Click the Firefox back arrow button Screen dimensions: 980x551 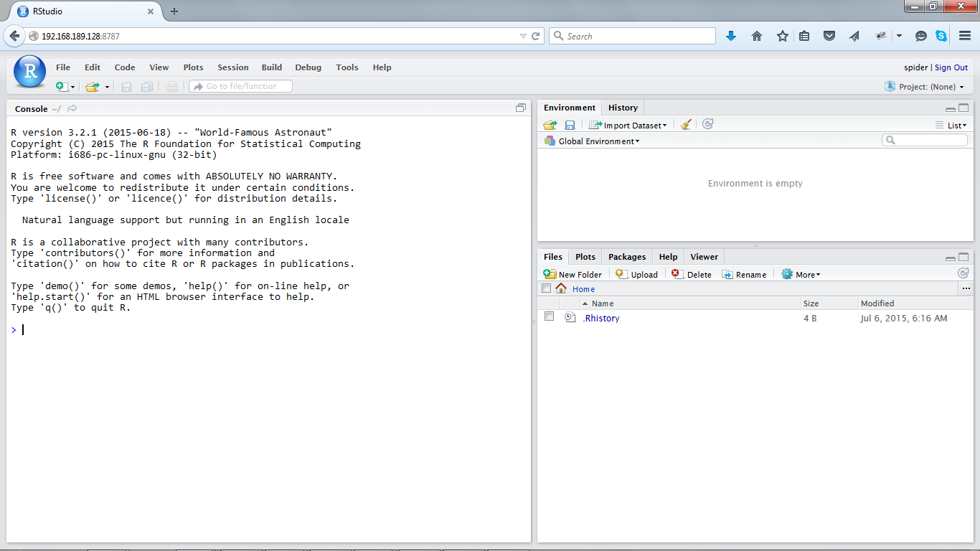tap(14, 36)
